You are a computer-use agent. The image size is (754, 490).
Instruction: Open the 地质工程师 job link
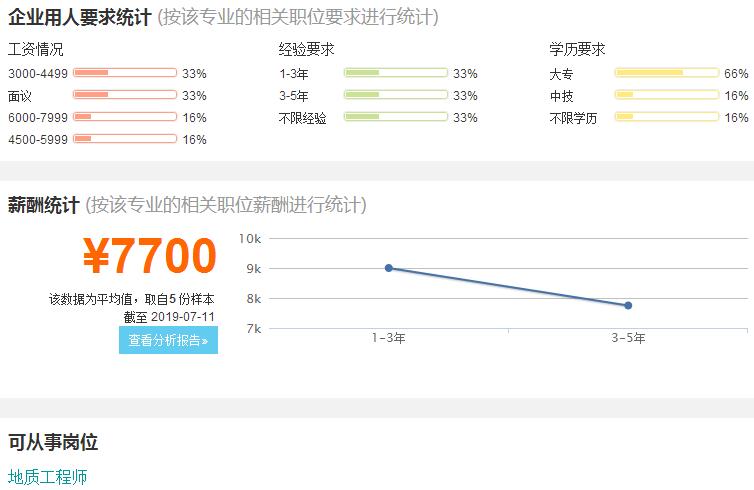[48, 477]
